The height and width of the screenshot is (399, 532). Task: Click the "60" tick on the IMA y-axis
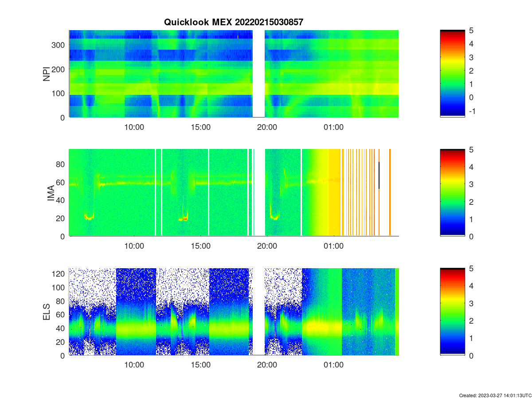tap(61, 182)
